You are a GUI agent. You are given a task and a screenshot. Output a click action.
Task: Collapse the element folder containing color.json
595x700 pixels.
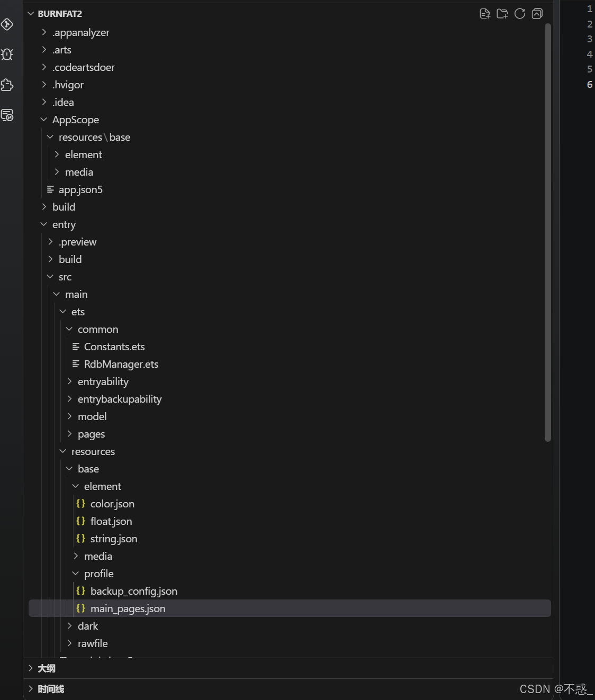(76, 486)
